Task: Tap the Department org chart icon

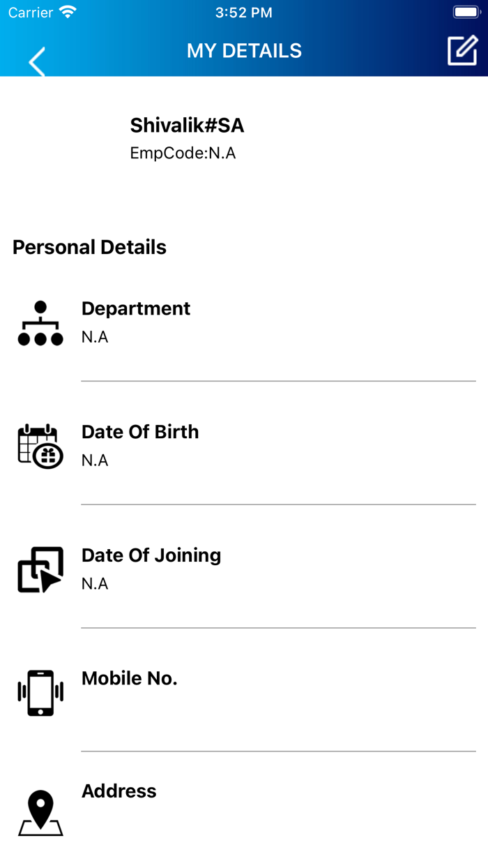Action: (40, 323)
